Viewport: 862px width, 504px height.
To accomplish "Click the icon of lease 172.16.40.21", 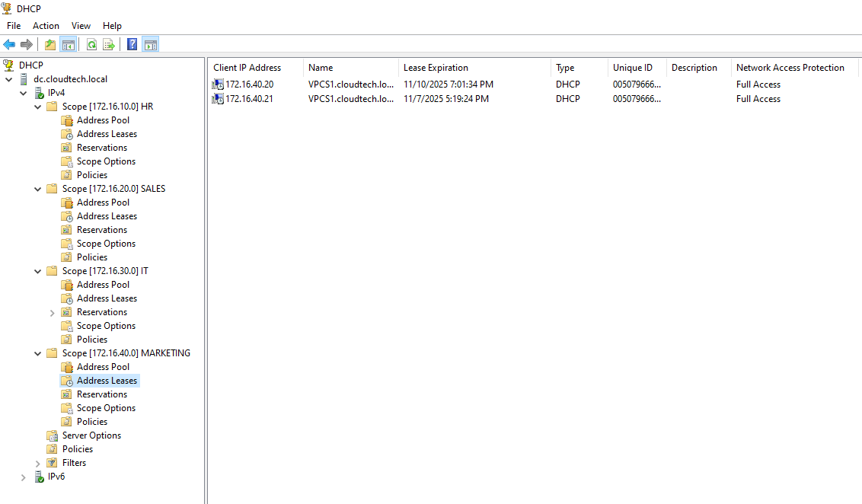I will pyautogui.click(x=219, y=99).
